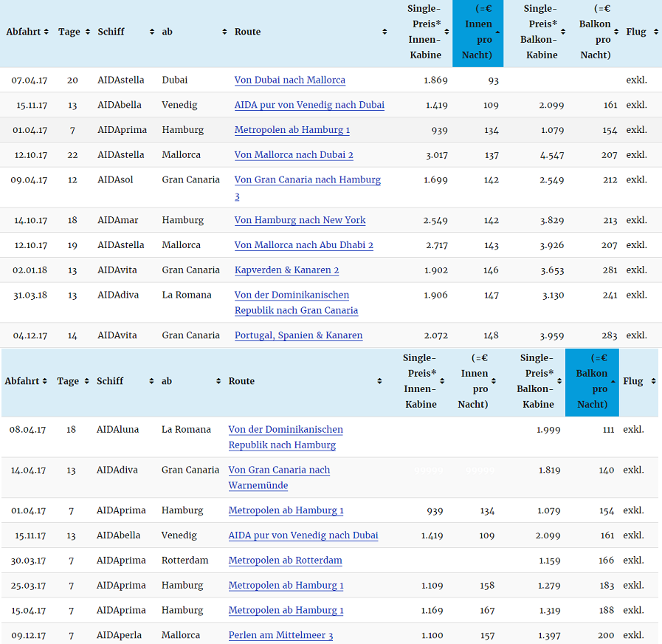Image resolution: width=662 pixels, height=644 pixels.
Task: Select balcony price 1.999 in AIDAluna row
Action: tap(548, 430)
